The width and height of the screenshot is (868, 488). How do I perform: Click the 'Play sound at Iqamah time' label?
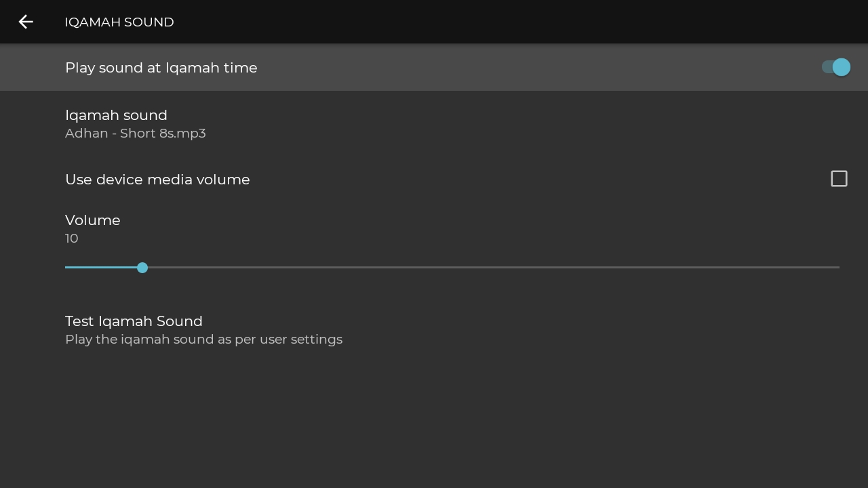[161, 68]
